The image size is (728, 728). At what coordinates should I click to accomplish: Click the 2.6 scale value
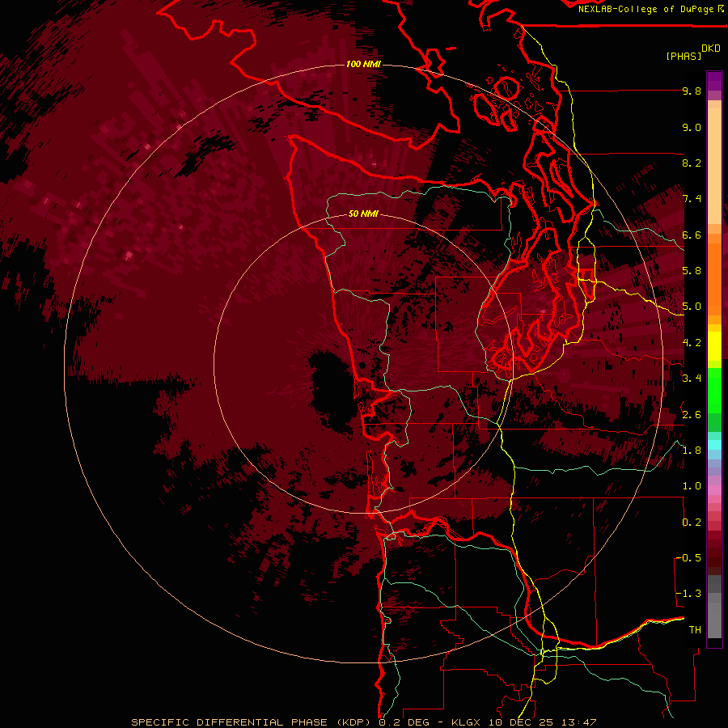692,415
